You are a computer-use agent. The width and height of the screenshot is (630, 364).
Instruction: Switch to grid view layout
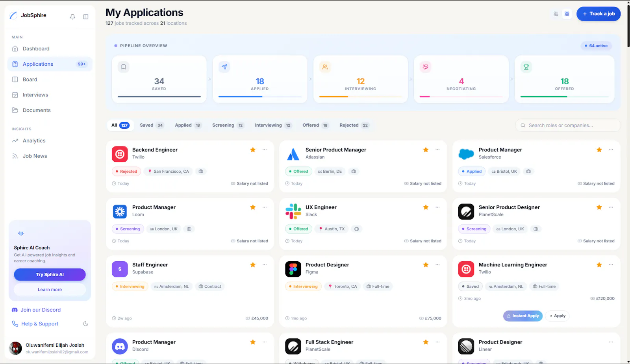(x=567, y=14)
